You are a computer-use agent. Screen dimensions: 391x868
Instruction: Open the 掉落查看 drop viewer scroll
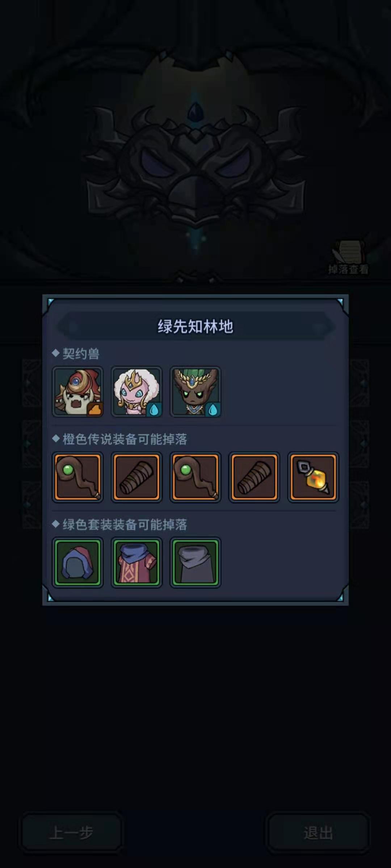click(x=348, y=257)
